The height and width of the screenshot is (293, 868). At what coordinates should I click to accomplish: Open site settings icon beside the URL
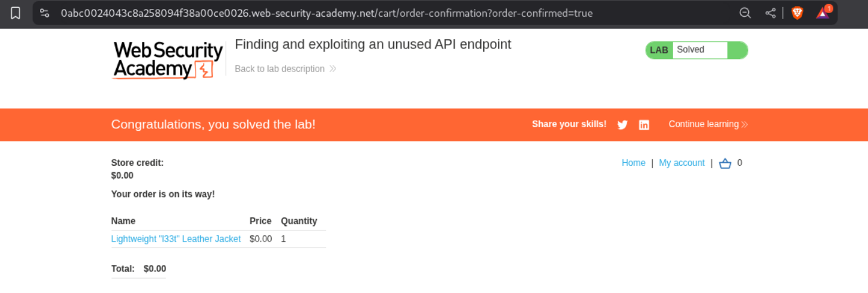coord(44,13)
